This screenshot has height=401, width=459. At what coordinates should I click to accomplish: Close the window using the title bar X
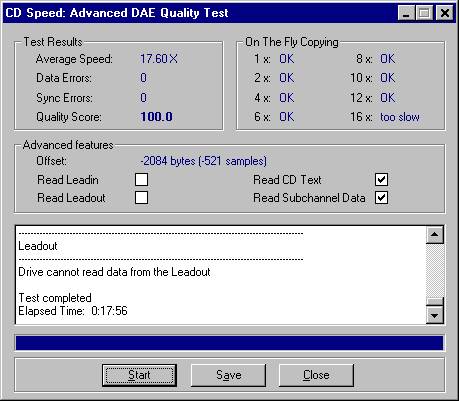point(445,13)
